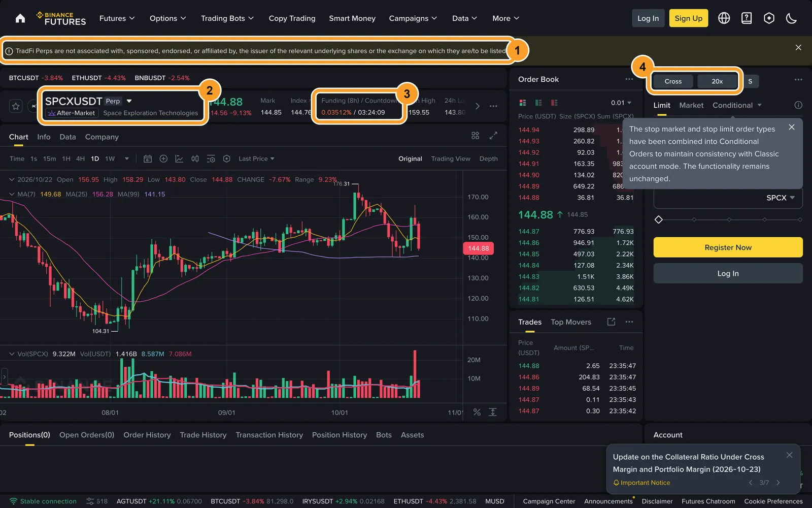Open Trades panel more options

[x=629, y=322]
